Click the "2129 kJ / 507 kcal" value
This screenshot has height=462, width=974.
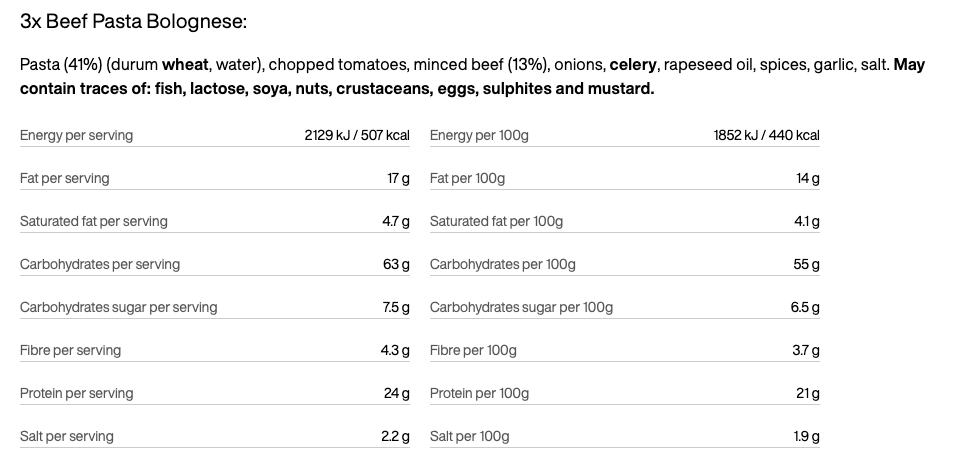pyautogui.click(x=357, y=135)
